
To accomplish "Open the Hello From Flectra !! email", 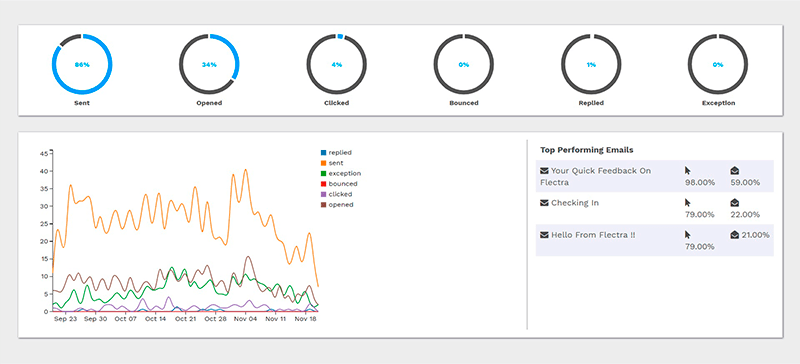I will [x=593, y=235].
